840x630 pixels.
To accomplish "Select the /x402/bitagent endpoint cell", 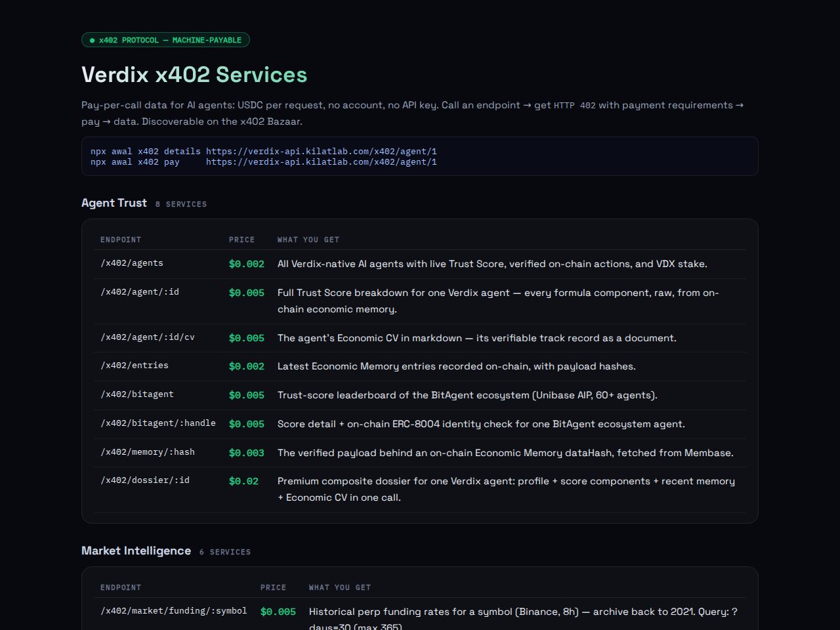I will [137, 394].
